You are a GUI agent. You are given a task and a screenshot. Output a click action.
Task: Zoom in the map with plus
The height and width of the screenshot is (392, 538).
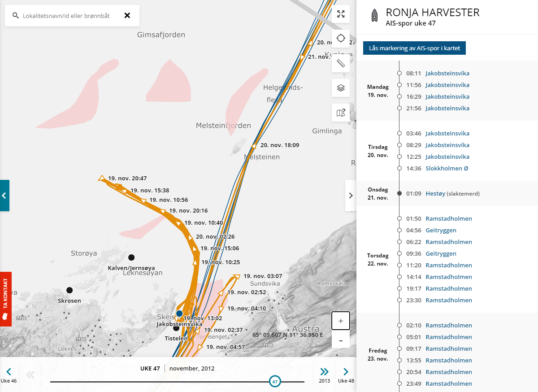pos(341,321)
